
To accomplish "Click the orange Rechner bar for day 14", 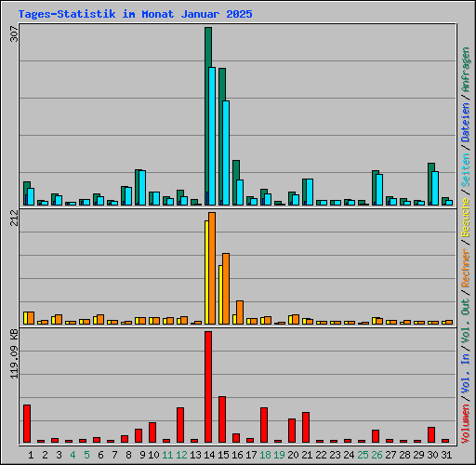I will pyautogui.click(x=212, y=269).
